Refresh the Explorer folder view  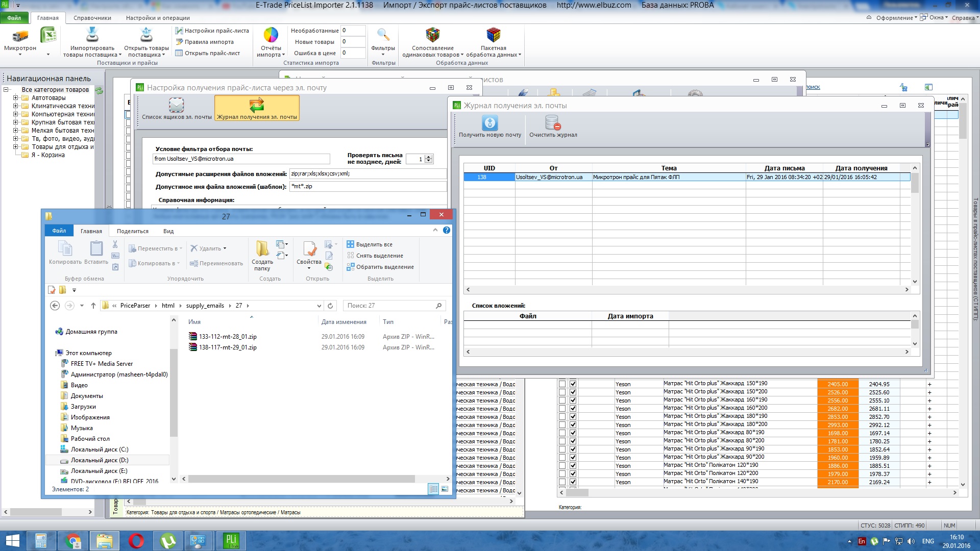point(330,306)
